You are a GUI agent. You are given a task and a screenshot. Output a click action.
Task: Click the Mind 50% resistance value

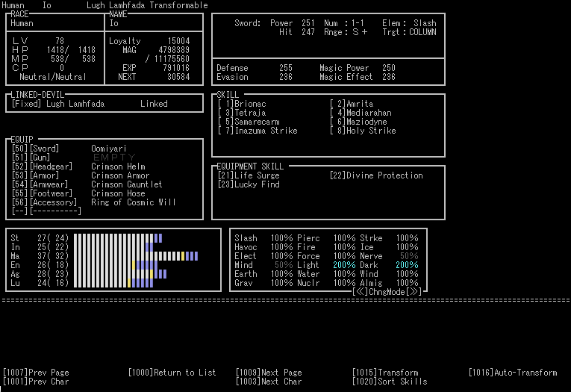(284, 265)
